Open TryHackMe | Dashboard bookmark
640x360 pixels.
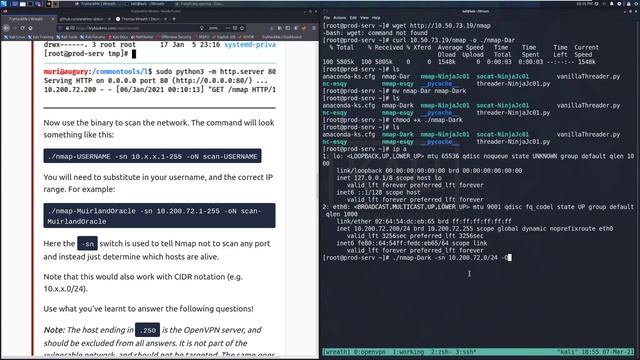click(281, 37)
